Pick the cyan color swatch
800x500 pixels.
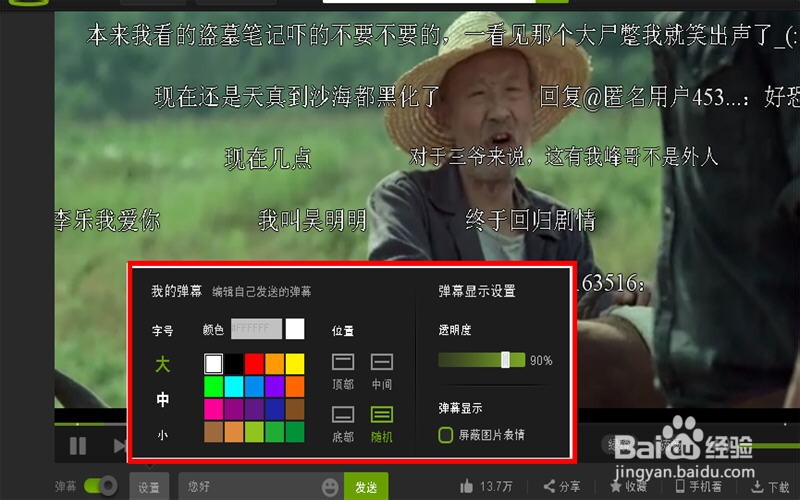(x=234, y=386)
